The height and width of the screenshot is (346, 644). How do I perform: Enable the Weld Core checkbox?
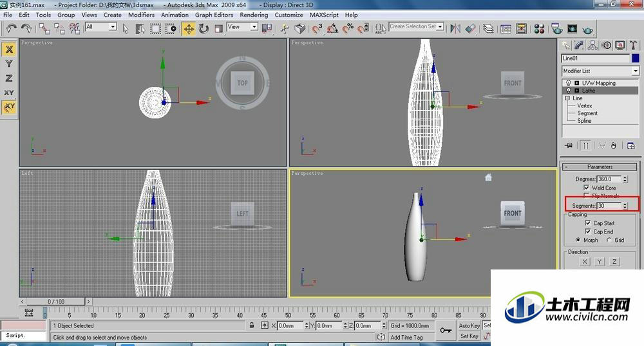pos(587,187)
